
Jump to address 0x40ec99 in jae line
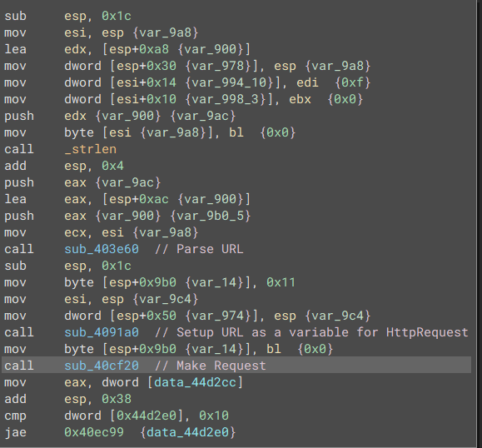click(x=94, y=432)
